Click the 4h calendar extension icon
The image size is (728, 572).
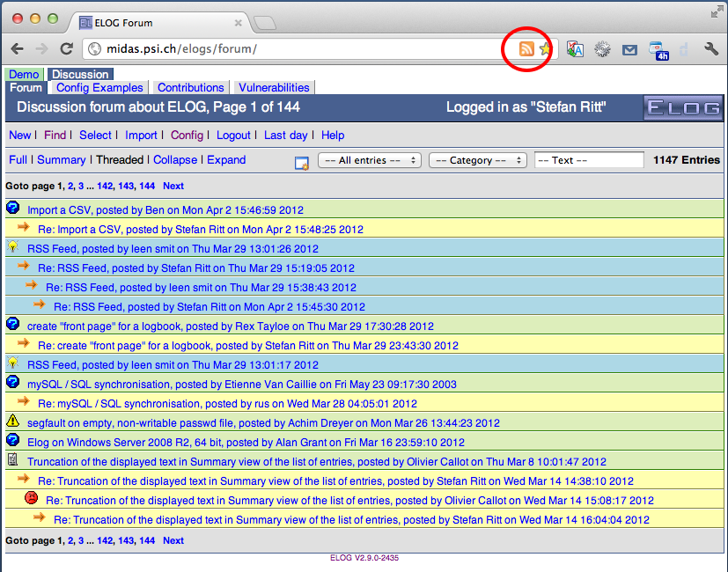coord(658,51)
